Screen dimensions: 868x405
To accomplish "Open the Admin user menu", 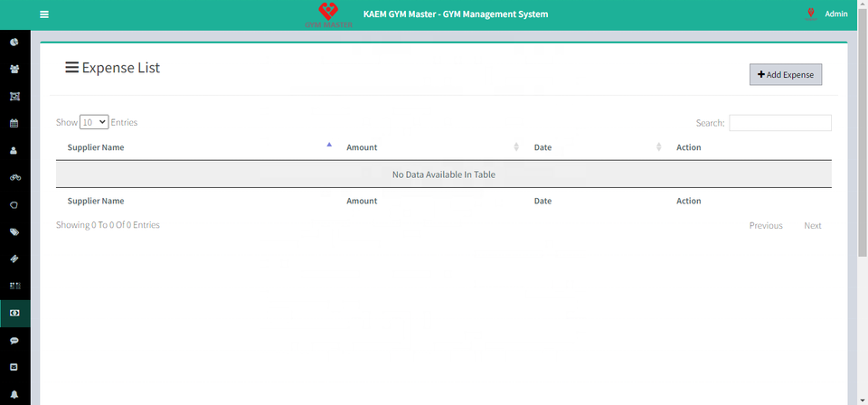I will [835, 14].
